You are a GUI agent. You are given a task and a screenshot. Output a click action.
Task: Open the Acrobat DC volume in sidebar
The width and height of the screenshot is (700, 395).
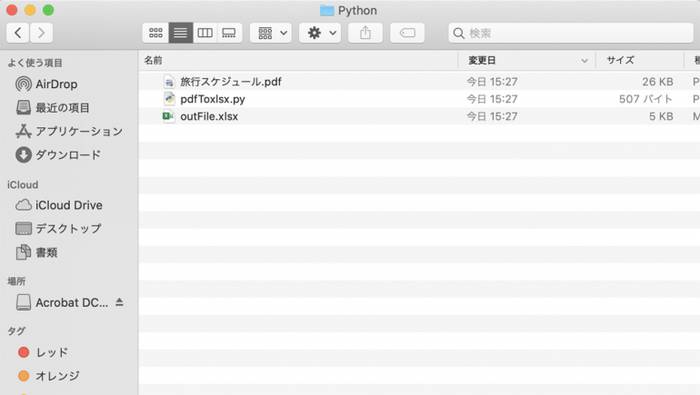coord(72,303)
